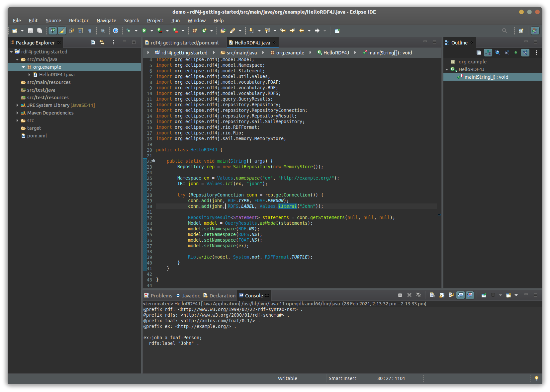The image size is (550, 392).
Task: Click the Debug bug icon
Action: pyautogui.click(x=129, y=31)
